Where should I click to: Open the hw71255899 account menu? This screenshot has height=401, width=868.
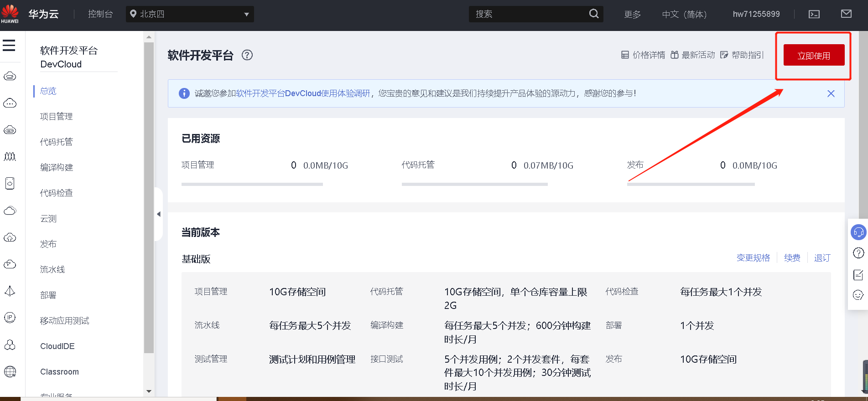(756, 14)
